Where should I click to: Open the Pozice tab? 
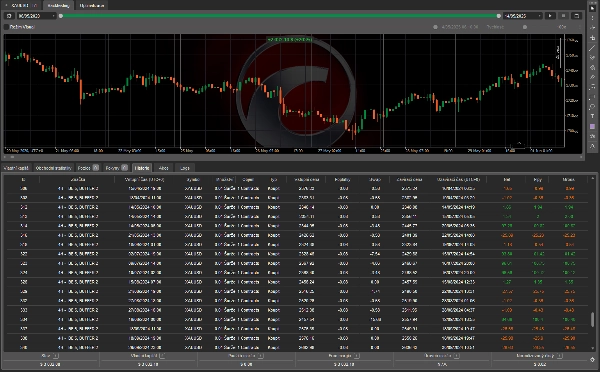pos(88,168)
